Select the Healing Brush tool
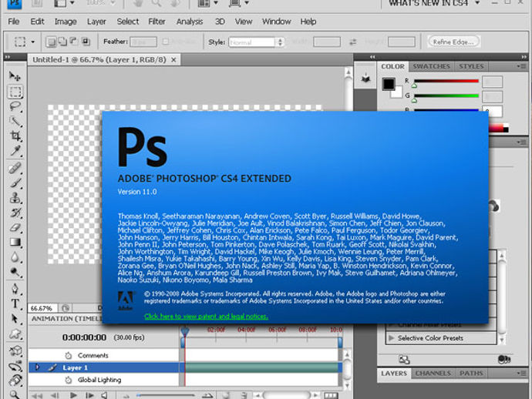 point(15,168)
